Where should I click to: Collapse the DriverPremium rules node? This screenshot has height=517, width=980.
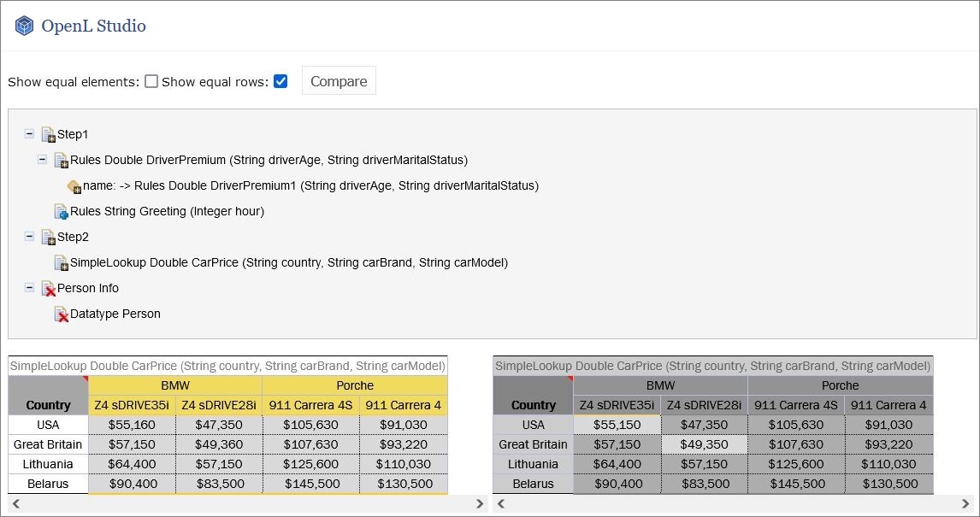point(43,160)
